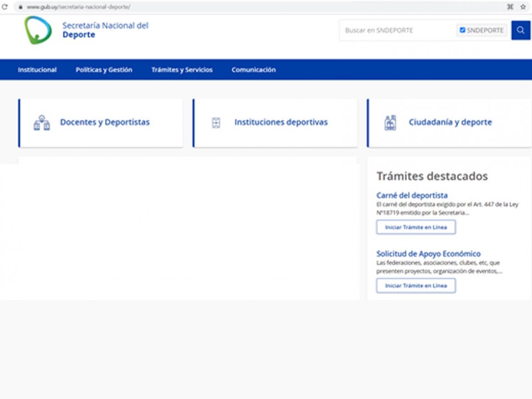This screenshot has height=399, width=532.
Task: Focus the Buscar en SNDEPORTE search field
Action: [396, 30]
